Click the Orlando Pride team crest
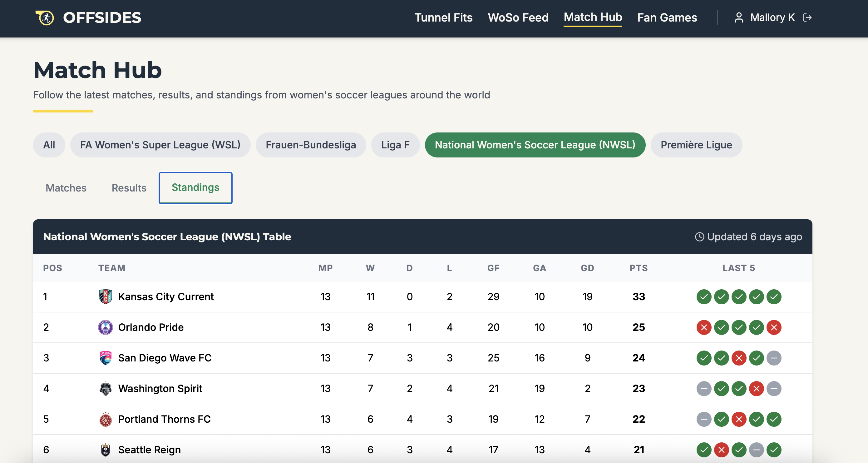This screenshot has height=463, width=868. tap(106, 327)
